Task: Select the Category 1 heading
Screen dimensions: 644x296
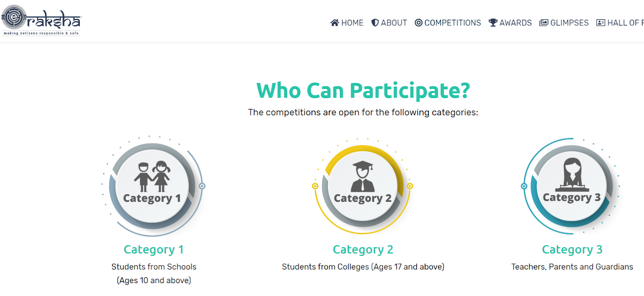Action: click(x=154, y=250)
